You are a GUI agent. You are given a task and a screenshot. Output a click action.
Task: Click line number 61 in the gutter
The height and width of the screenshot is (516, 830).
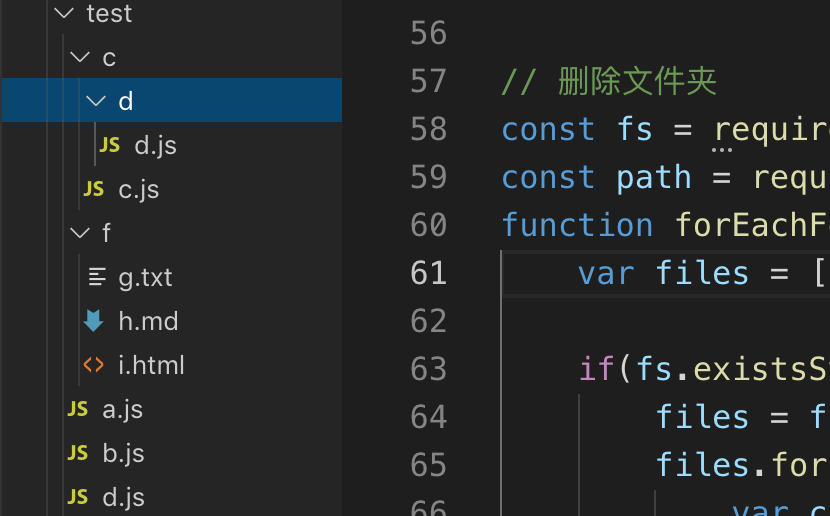pos(428,273)
